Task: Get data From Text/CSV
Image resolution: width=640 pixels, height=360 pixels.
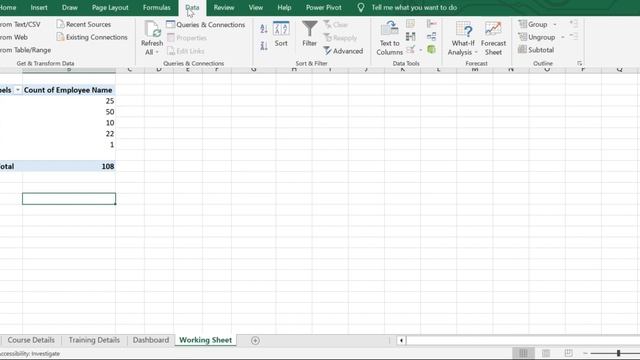Action: click(20, 24)
